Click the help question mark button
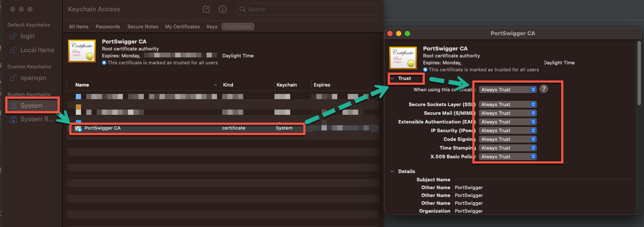 (543, 89)
